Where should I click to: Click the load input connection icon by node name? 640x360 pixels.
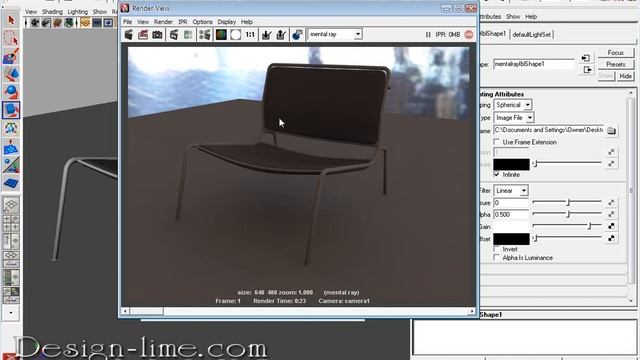click(x=586, y=58)
